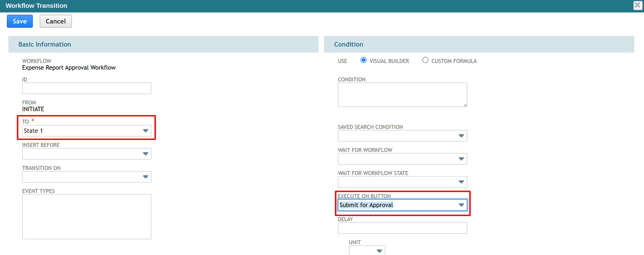This screenshot has width=644, height=255.
Task: Click the Event Types list box
Action: coord(87,217)
